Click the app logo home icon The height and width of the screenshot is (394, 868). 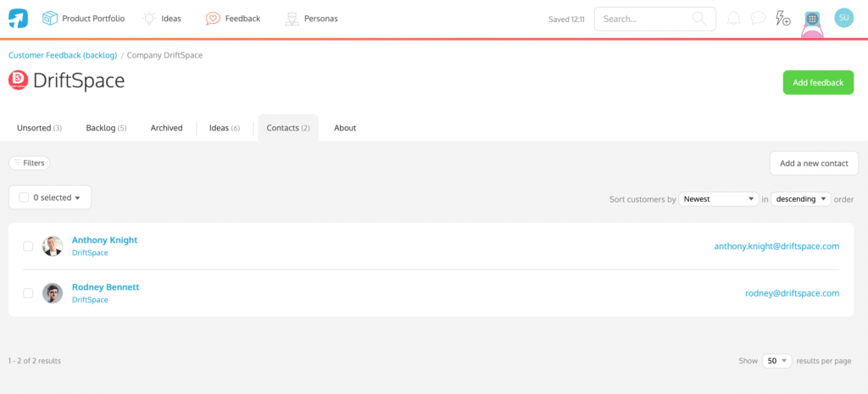click(x=18, y=18)
